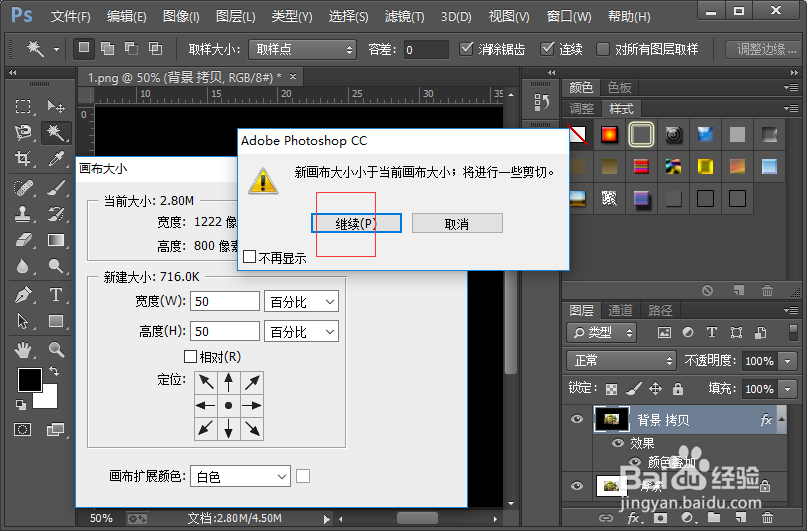Open the fill 100% slider dropdown
The image size is (807, 531).
click(787, 389)
